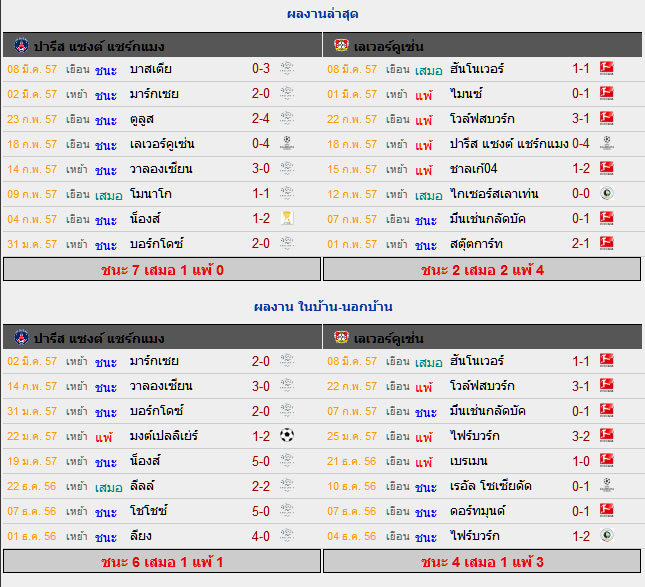The width and height of the screenshot is (645, 587).
Task: Click the score 0-0 in the ไกเซอร์สเลาเท่น row
Action: click(x=581, y=193)
